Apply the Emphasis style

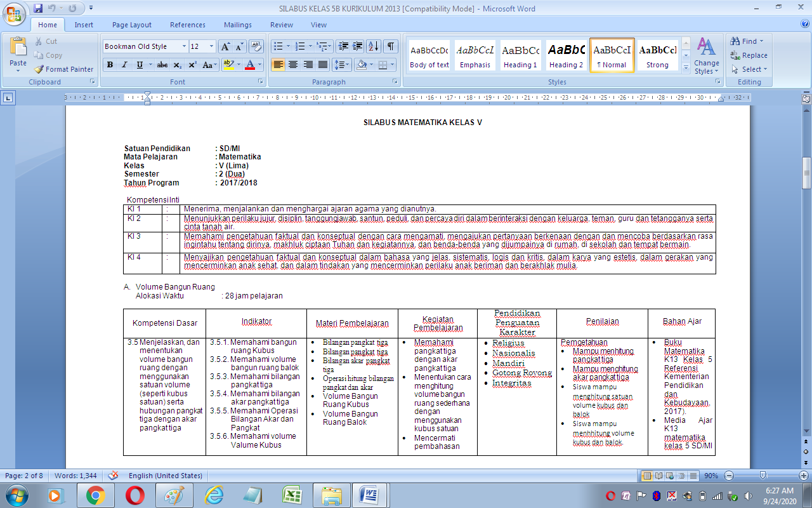[475, 56]
